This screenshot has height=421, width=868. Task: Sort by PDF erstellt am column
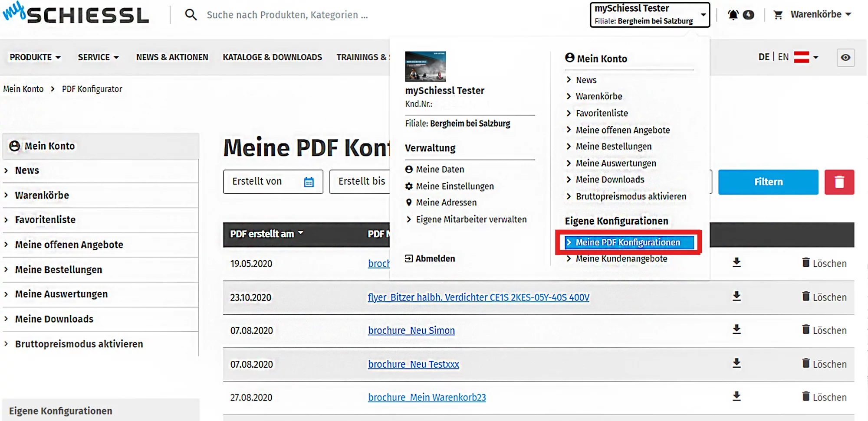pos(266,234)
